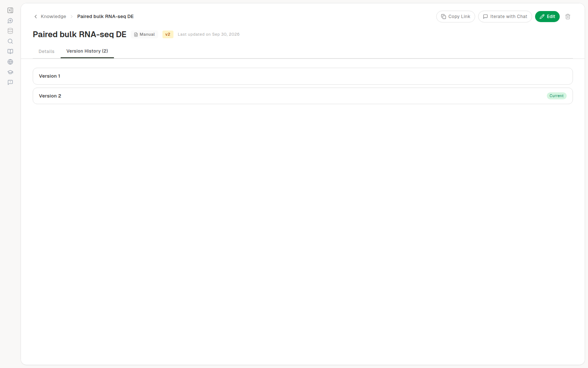The width and height of the screenshot is (588, 368).
Task: Click the green Edit button
Action: (x=547, y=17)
